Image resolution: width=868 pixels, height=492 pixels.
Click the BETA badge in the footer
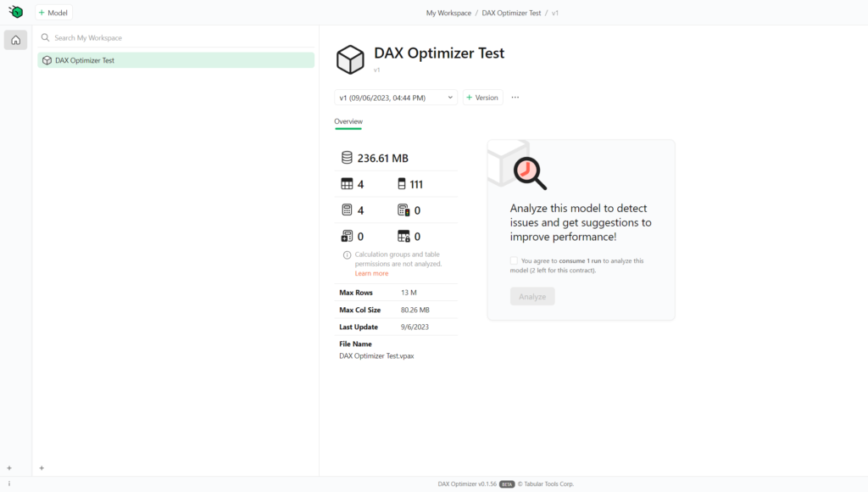click(x=507, y=484)
